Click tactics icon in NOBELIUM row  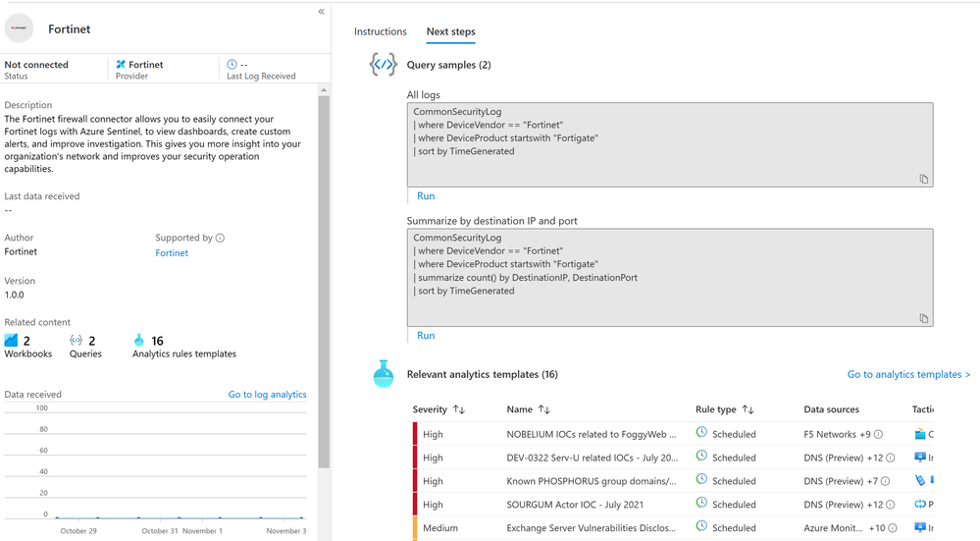coord(920,434)
